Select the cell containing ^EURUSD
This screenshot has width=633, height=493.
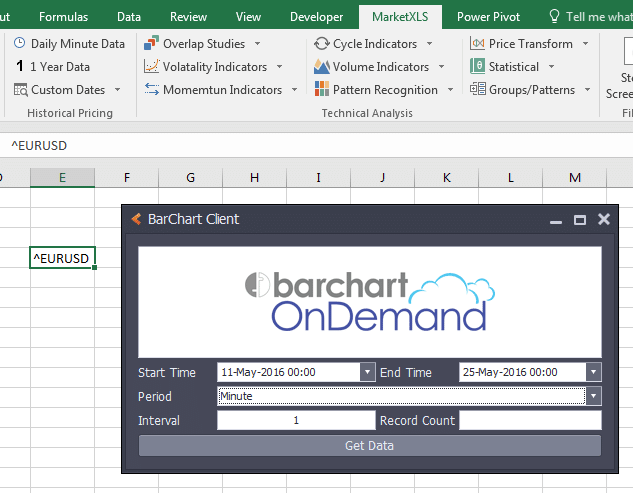click(x=62, y=258)
